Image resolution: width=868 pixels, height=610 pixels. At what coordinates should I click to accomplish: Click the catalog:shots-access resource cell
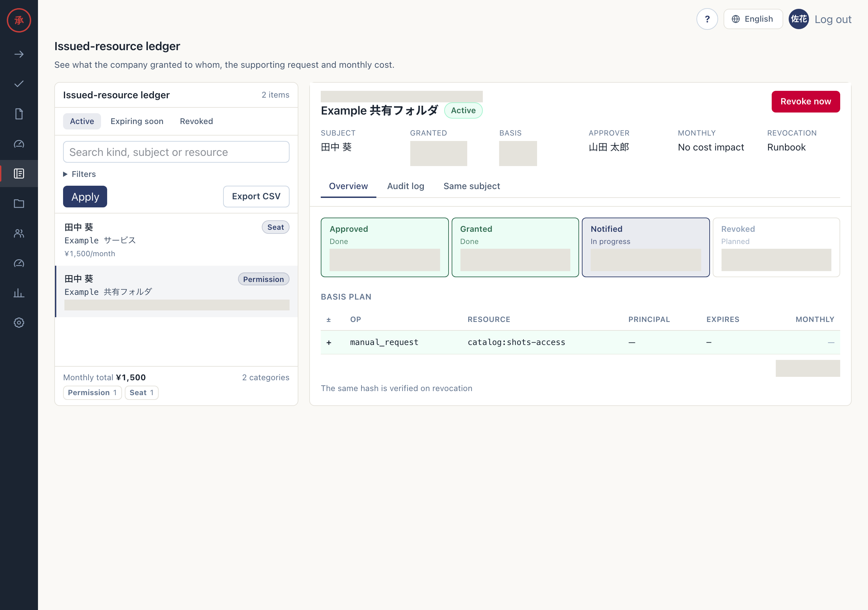click(x=516, y=342)
